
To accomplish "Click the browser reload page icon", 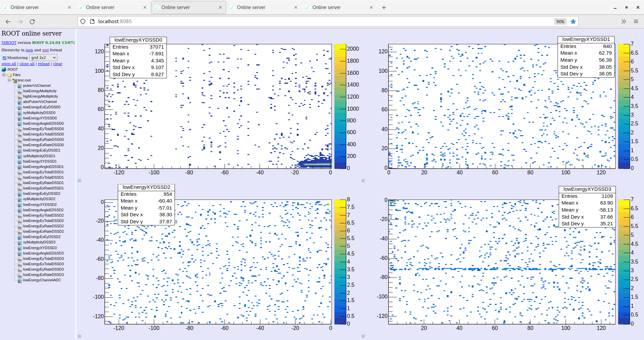I will click(32, 22).
